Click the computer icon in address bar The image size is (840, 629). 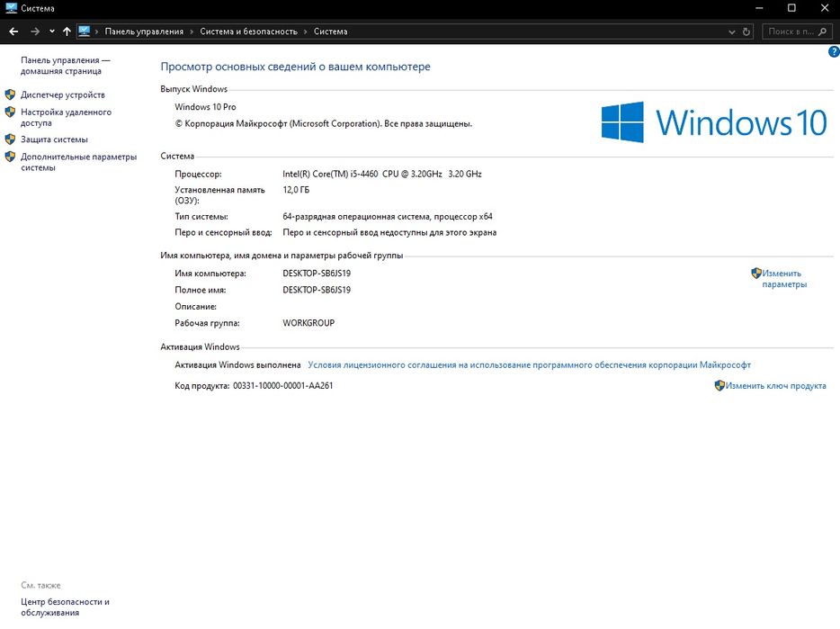pos(85,31)
